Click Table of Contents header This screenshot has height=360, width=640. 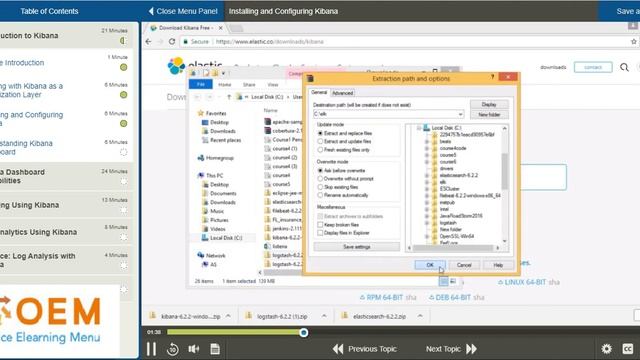click(49, 11)
